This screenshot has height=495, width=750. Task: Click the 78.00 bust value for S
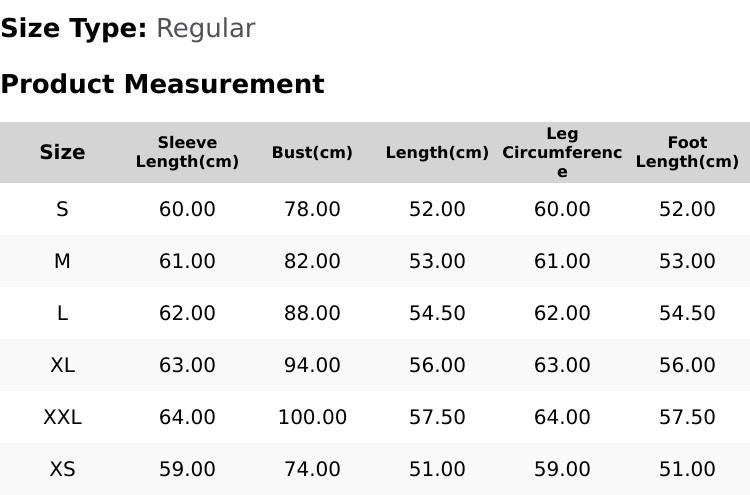[312, 209]
